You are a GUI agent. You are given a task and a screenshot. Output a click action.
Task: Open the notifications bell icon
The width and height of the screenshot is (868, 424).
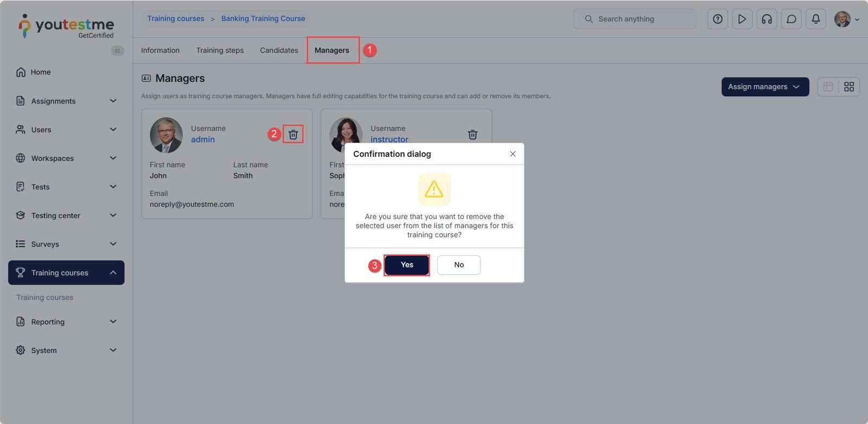tap(816, 19)
